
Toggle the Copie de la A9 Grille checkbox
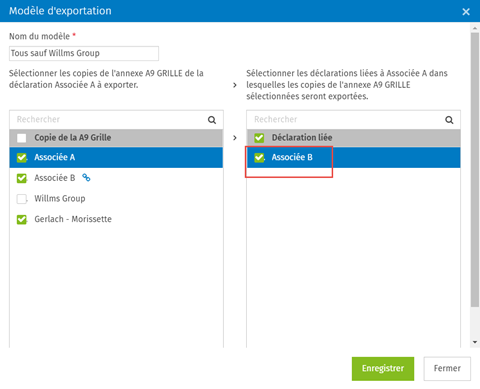point(22,138)
